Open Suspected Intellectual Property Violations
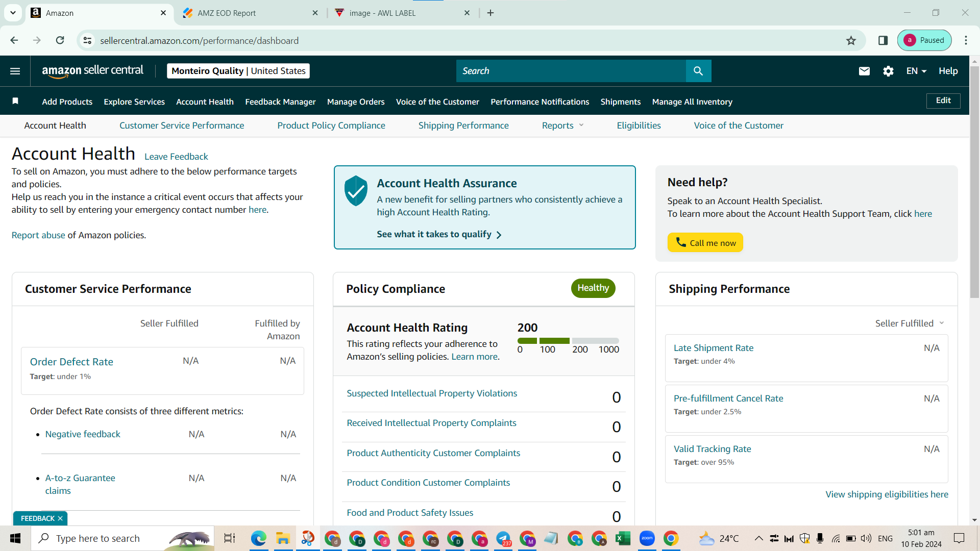The image size is (980, 551). (432, 393)
